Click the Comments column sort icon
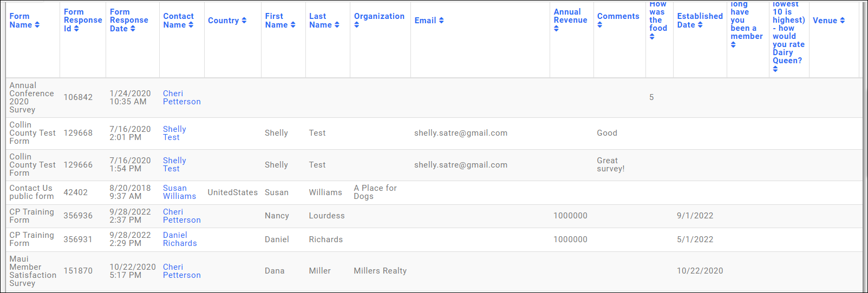 pos(599,25)
